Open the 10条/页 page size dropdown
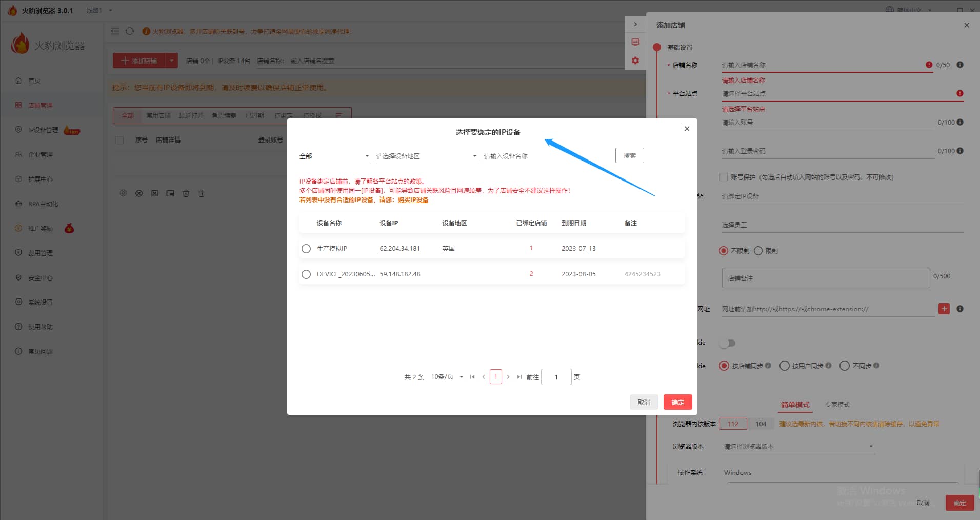 click(x=447, y=377)
